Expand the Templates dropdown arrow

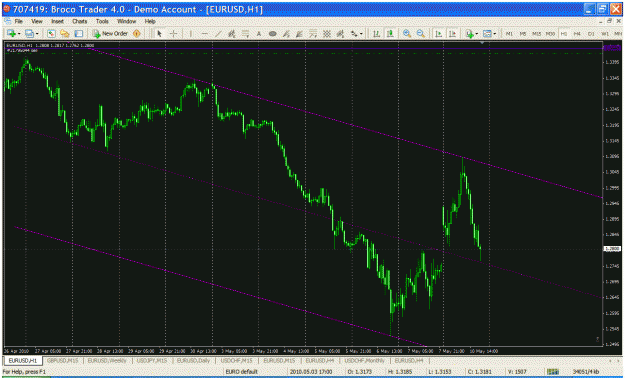tap(495, 34)
